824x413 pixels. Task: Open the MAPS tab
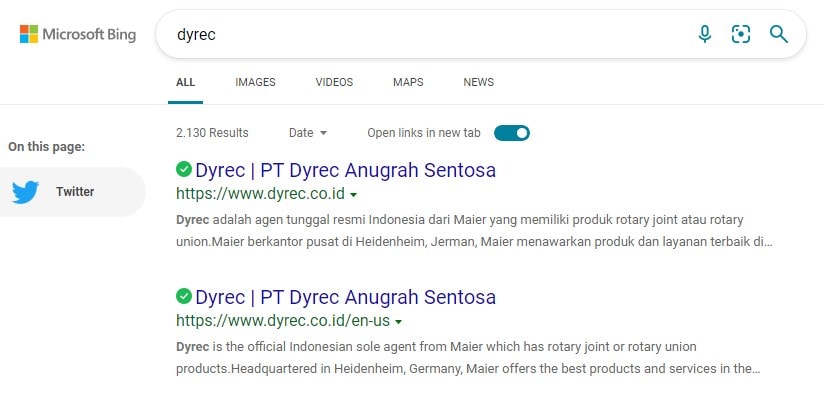(x=408, y=82)
